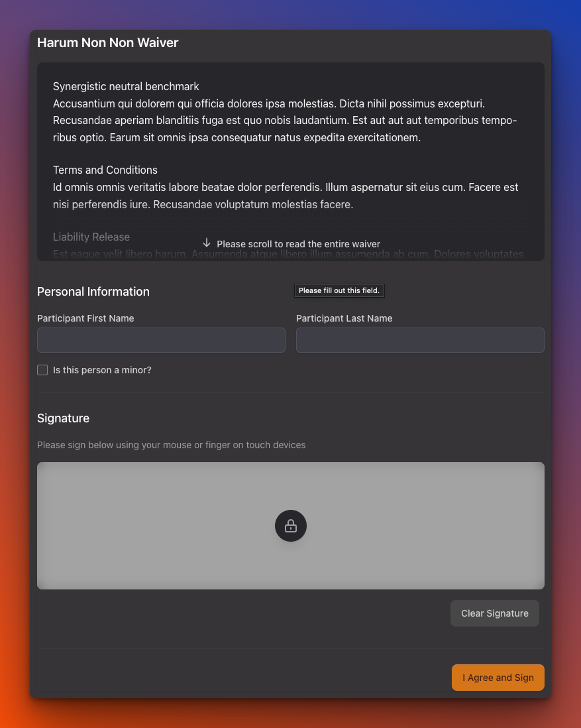Click the waiver text scroll container
This screenshot has height=728, width=581.
[x=290, y=161]
